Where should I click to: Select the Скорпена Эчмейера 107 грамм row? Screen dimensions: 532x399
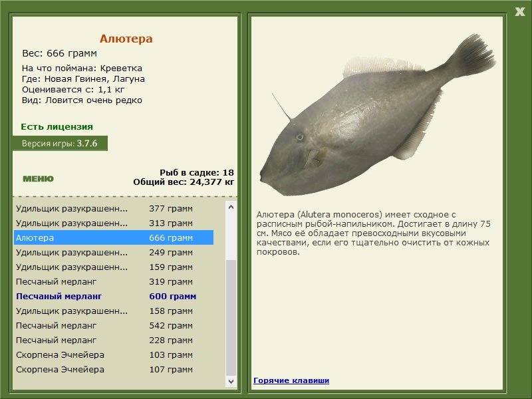tap(114, 369)
